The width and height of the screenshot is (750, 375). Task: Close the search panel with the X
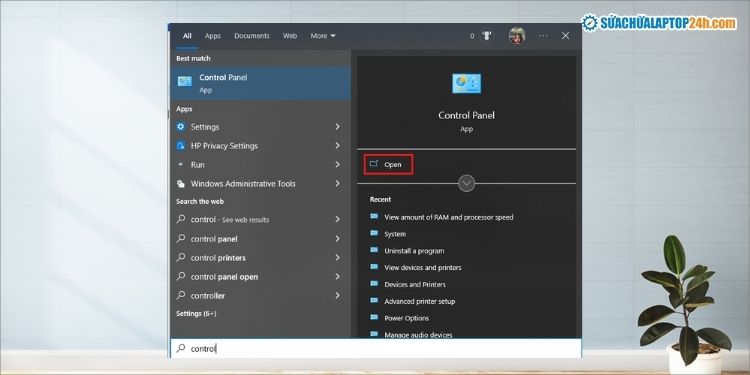click(x=565, y=36)
